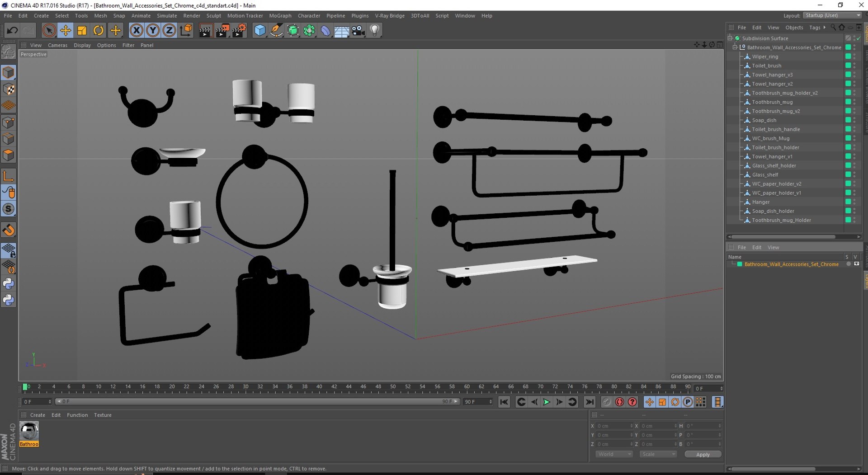Play the animation forward

(547, 402)
